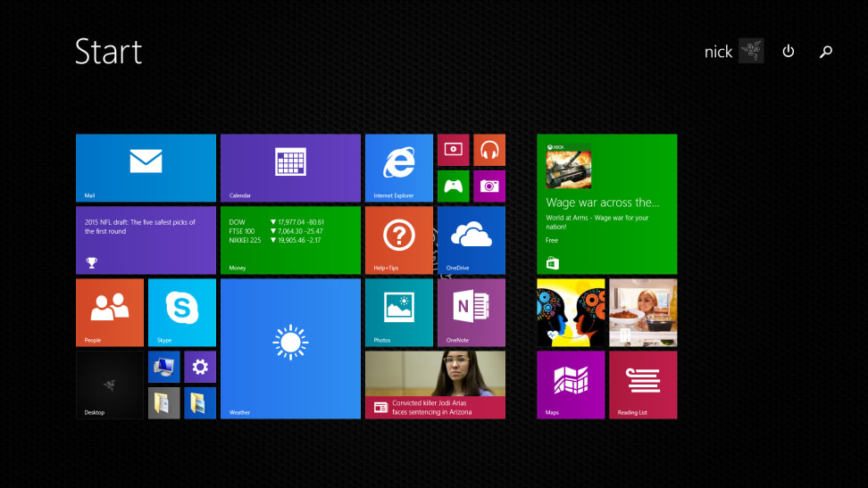Open the Help+Tips tile
This screenshot has width=868, height=488.
click(x=399, y=240)
